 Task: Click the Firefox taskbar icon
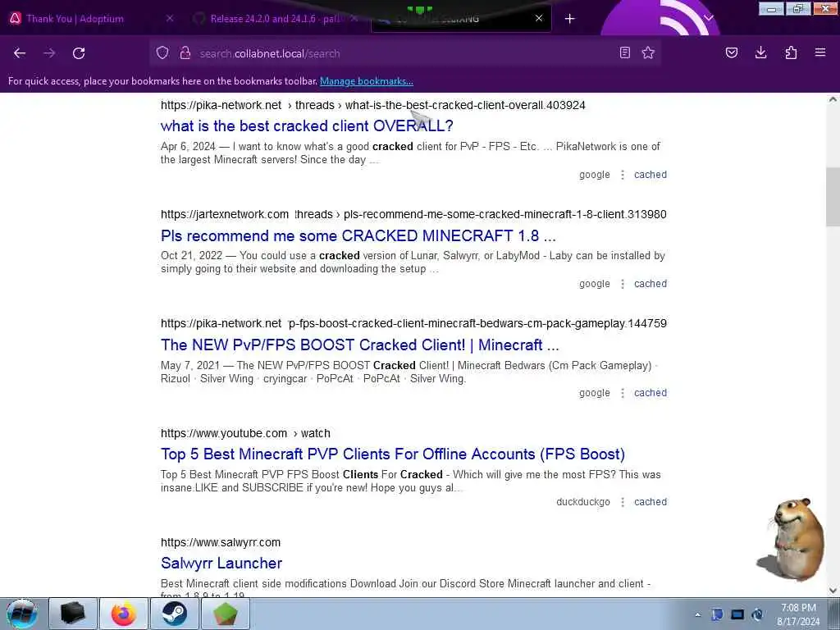click(x=124, y=614)
